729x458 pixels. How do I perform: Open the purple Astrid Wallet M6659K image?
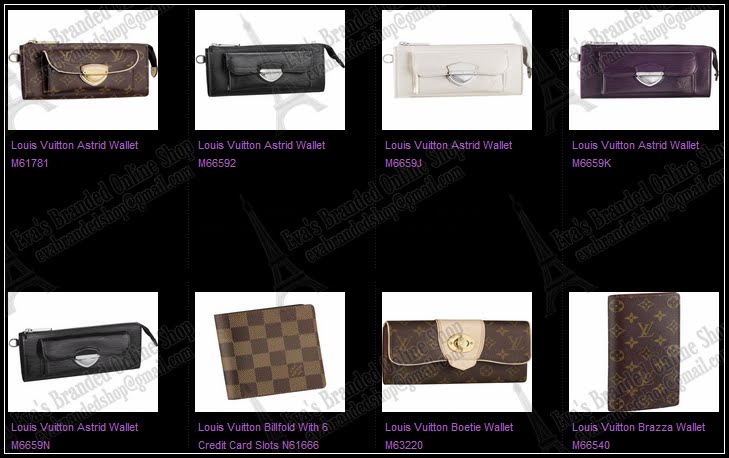point(644,70)
